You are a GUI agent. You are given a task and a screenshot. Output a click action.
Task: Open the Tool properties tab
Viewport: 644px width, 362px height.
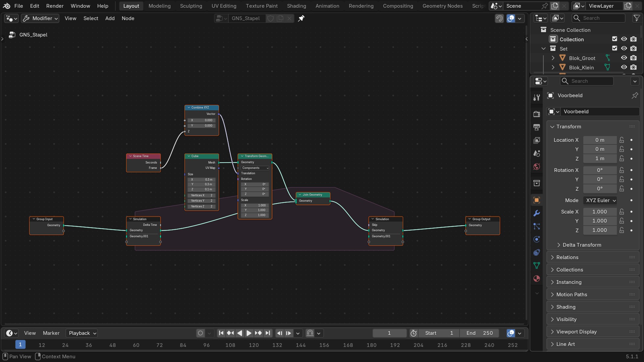click(x=537, y=98)
